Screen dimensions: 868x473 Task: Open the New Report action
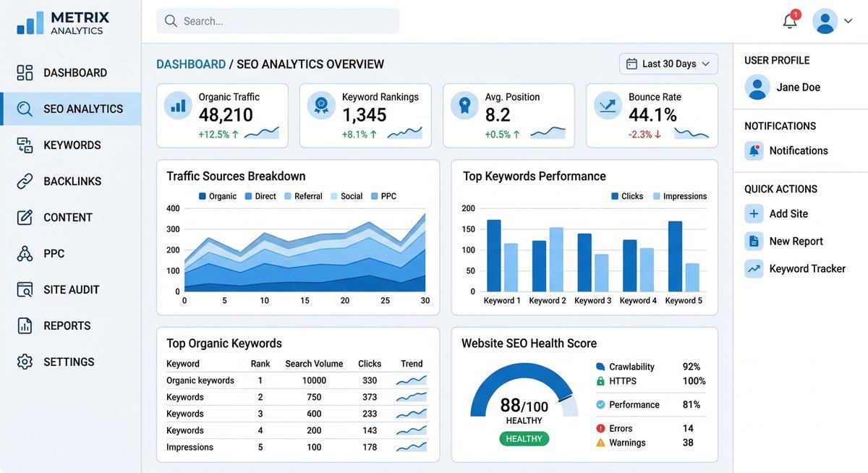754,241
